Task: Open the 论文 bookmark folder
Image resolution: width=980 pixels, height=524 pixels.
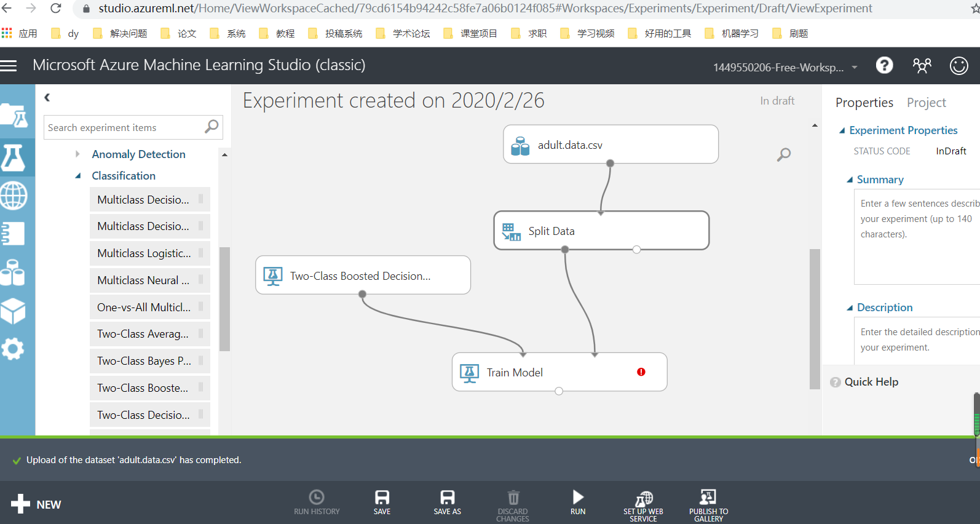Action: point(178,33)
